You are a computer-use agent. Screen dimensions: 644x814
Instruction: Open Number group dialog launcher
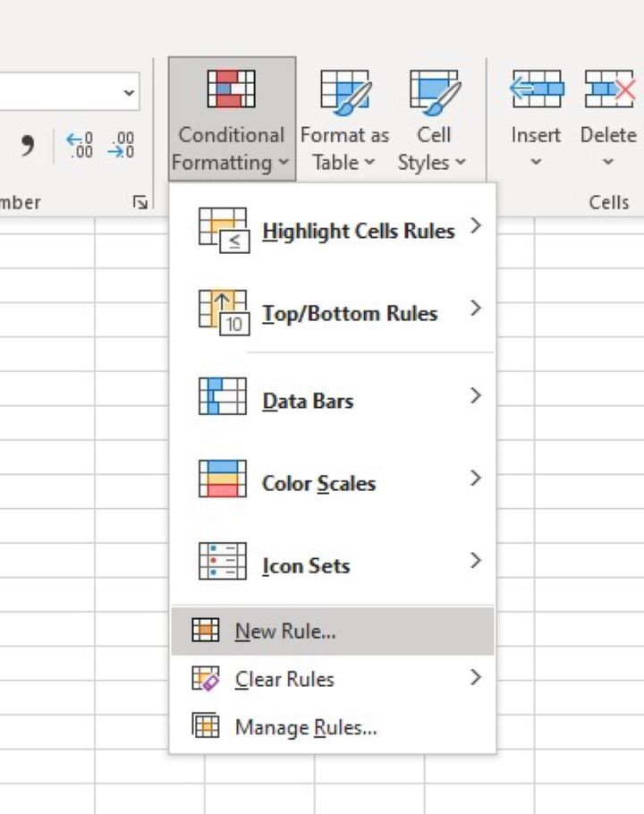tap(140, 203)
